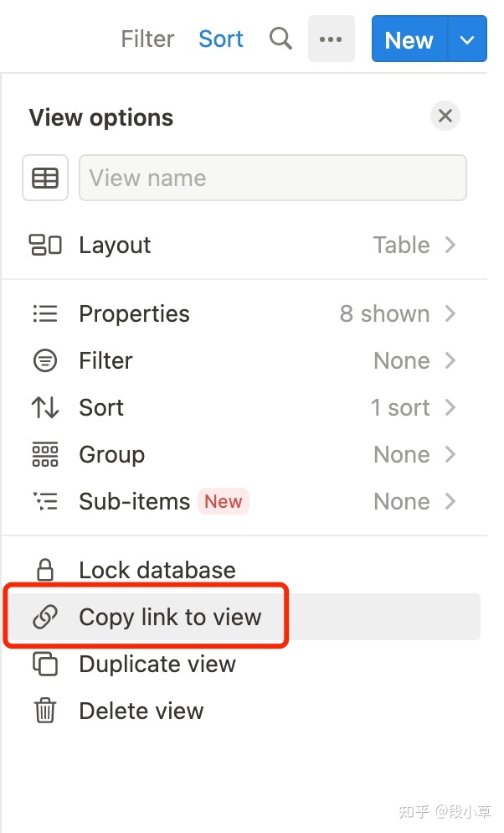
Task: Click the trash can icon
Action: [x=45, y=711]
